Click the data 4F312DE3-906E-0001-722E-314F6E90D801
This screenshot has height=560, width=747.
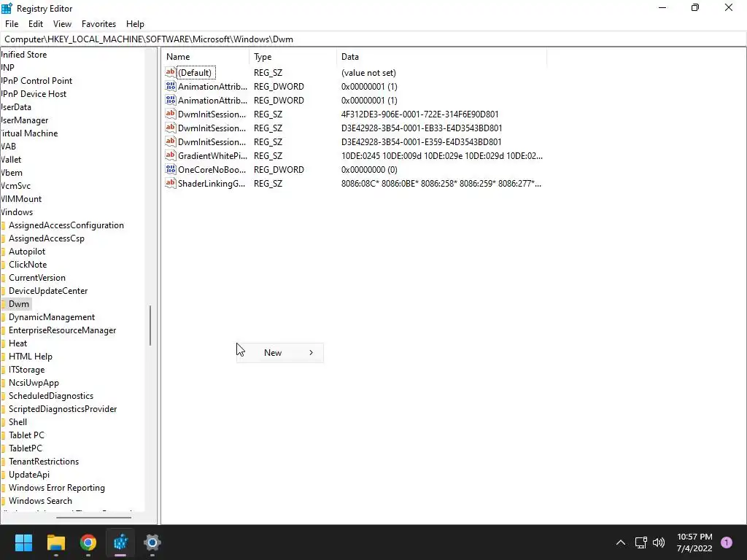click(419, 114)
